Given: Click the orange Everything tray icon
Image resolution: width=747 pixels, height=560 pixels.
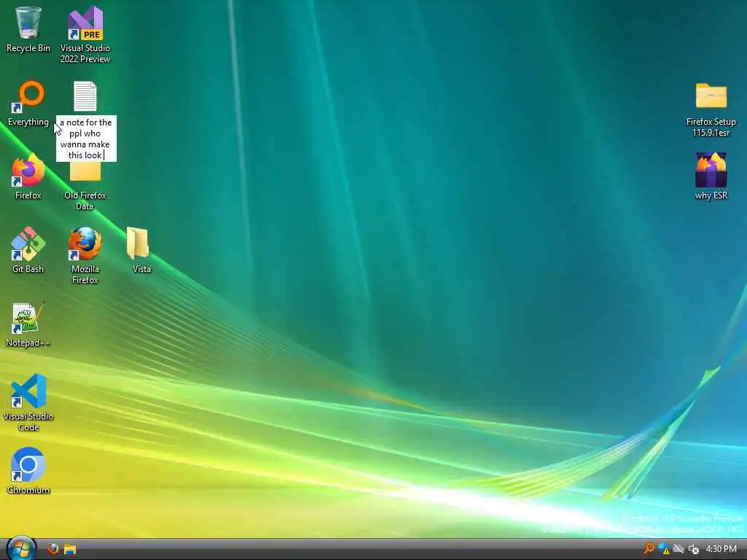Looking at the screenshot, I should [649, 548].
